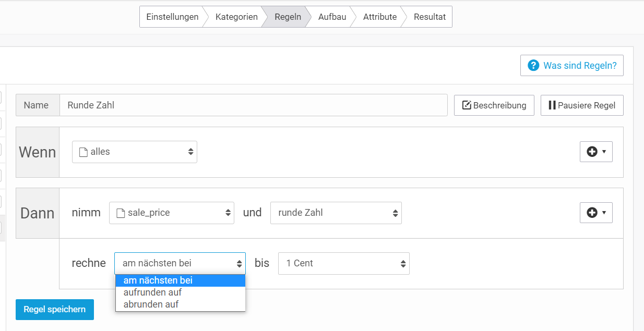Open the 'Was sind Regeln?' help link

point(571,66)
